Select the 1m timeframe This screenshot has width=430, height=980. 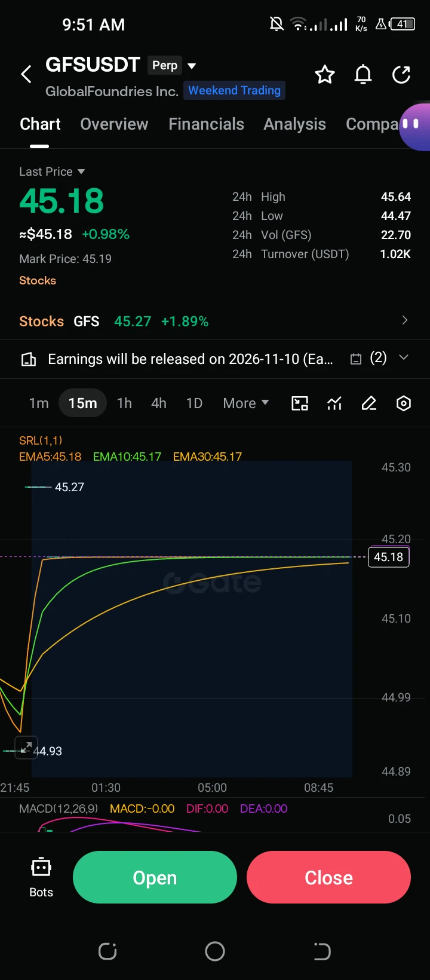(39, 403)
